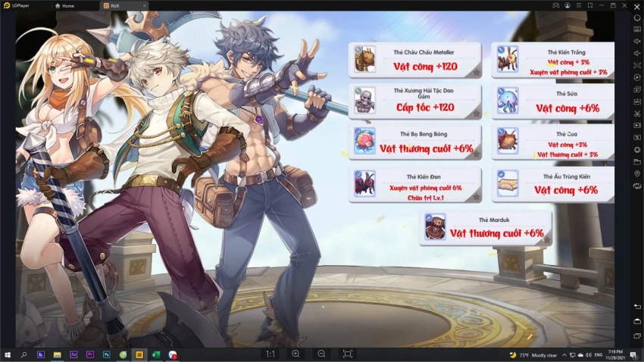
Task: Select the RoX tab
Action: (115, 5)
